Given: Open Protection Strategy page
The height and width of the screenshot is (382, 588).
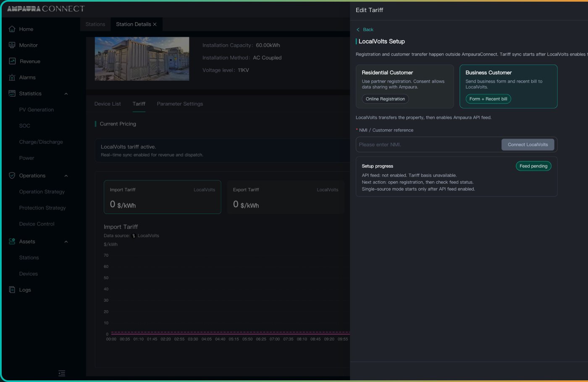Looking at the screenshot, I should click(42, 208).
